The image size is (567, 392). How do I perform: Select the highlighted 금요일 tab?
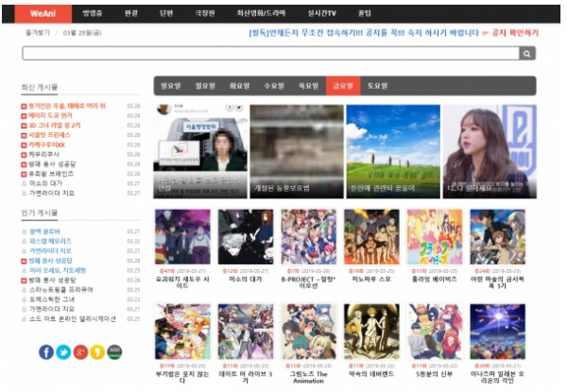coord(343,86)
